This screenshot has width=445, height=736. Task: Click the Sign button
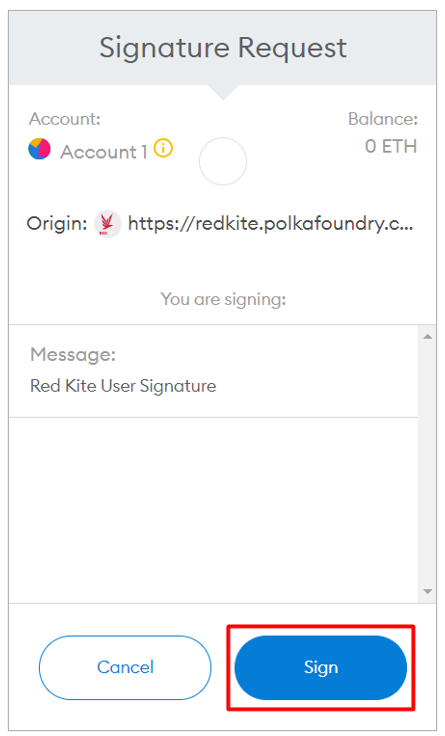321,667
